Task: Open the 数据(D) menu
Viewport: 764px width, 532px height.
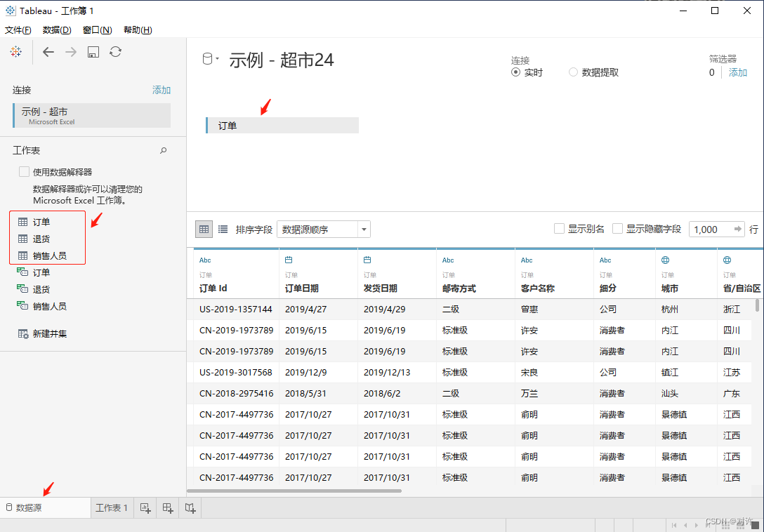Action: pyautogui.click(x=57, y=30)
